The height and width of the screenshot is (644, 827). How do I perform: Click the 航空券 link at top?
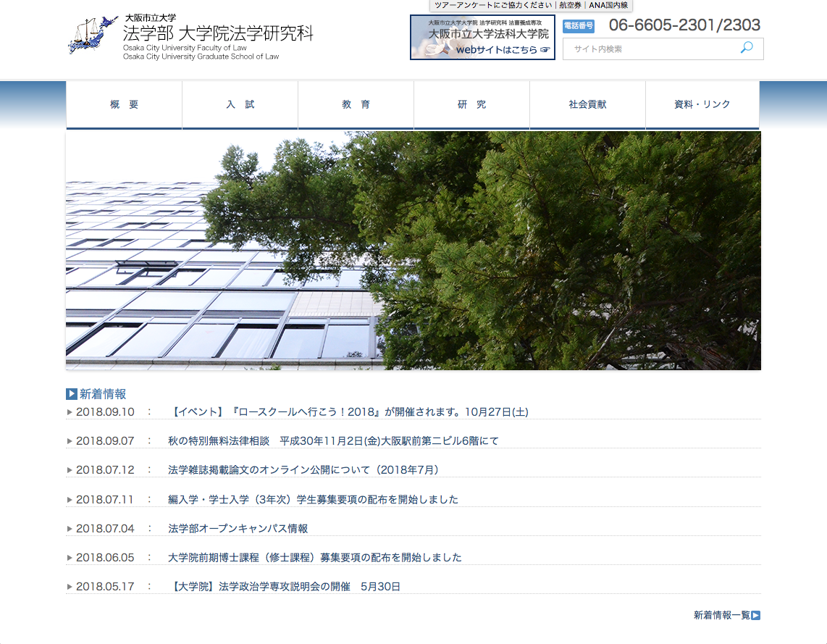tap(570, 5)
